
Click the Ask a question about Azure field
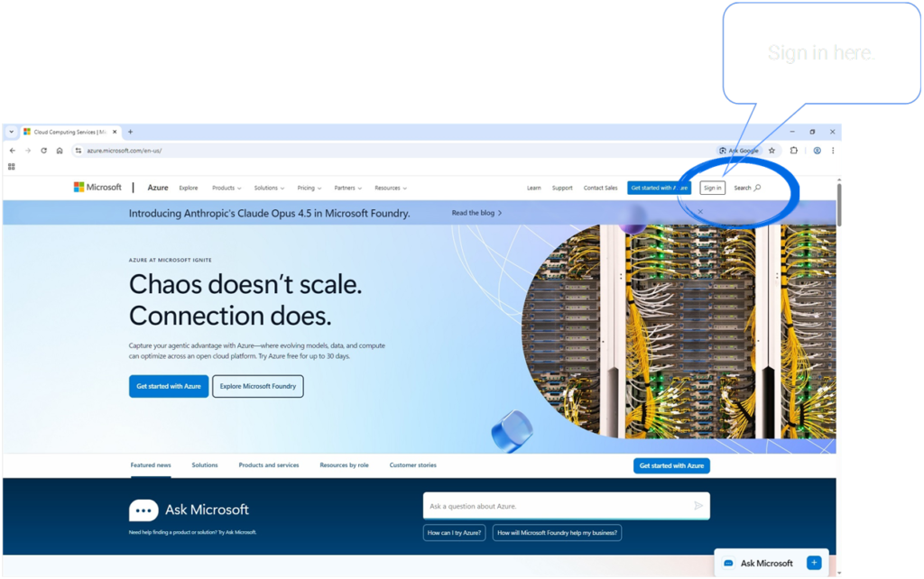[555, 506]
